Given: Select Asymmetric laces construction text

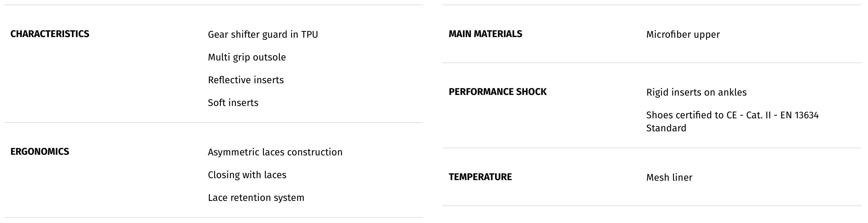Looking at the screenshot, I should (275, 152).
